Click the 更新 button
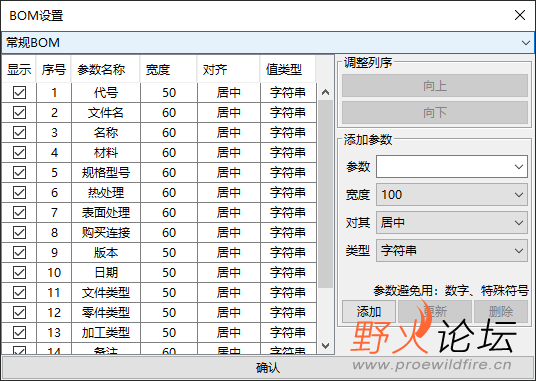The image size is (536, 381). pos(435,312)
